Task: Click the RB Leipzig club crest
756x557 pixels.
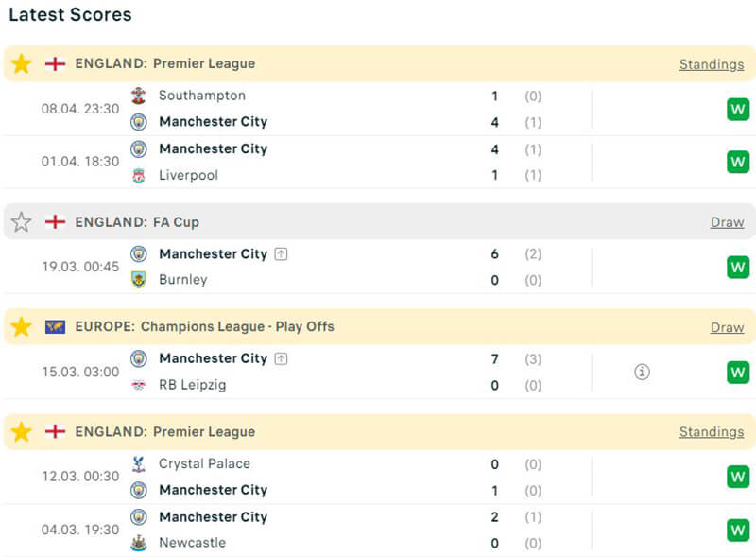Action: pyautogui.click(x=139, y=385)
